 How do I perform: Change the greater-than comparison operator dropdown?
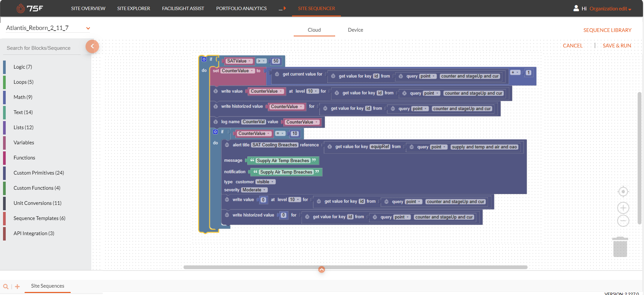point(261,61)
